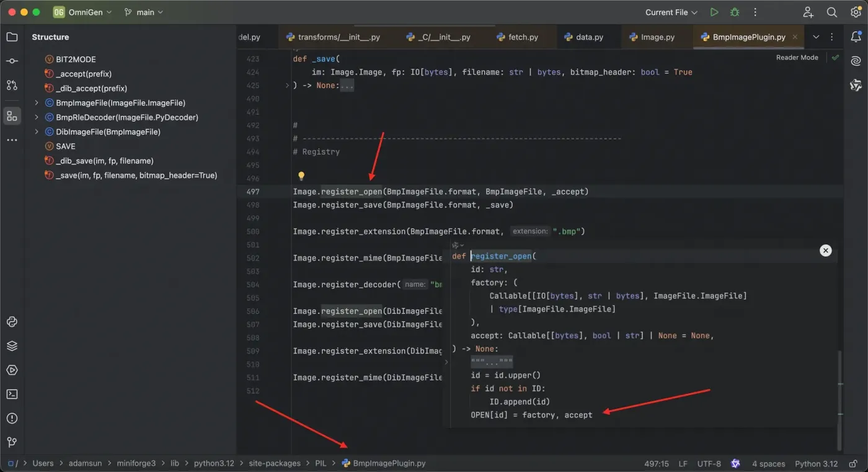This screenshot has height=472, width=868.
Task: Change the 4 spaces indent setting
Action: [x=768, y=463]
